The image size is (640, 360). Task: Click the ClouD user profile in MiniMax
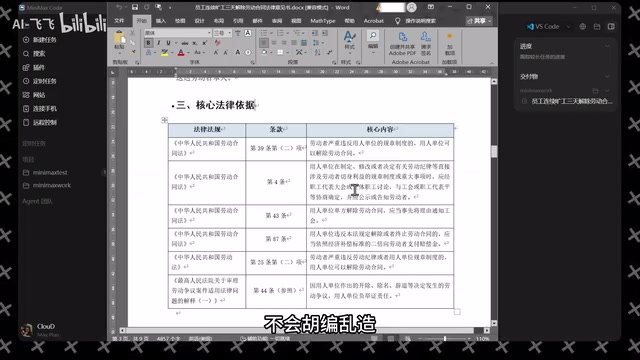(40, 330)
